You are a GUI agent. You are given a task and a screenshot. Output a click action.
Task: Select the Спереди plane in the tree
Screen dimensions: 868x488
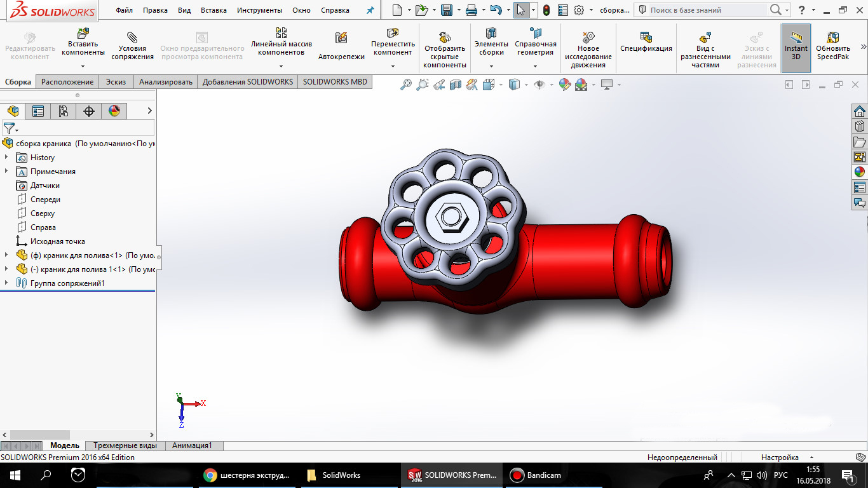coord(45,200)
